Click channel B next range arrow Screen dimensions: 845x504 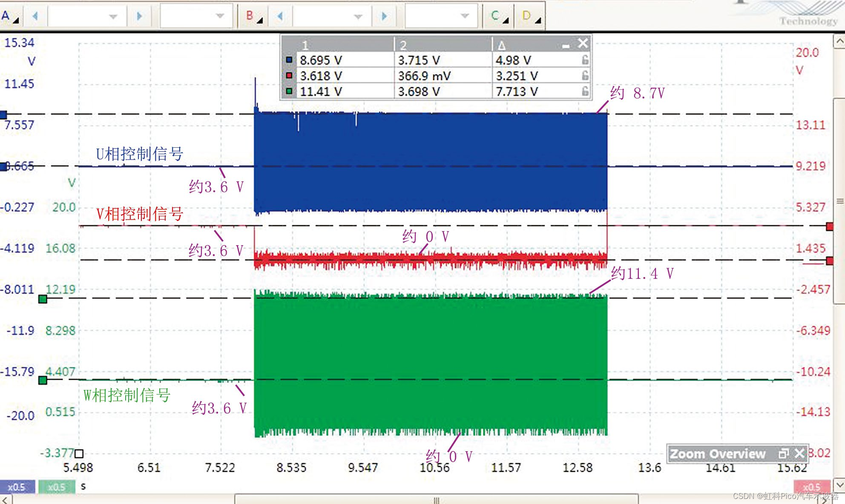pyautogui.click(x=385, y=16)
